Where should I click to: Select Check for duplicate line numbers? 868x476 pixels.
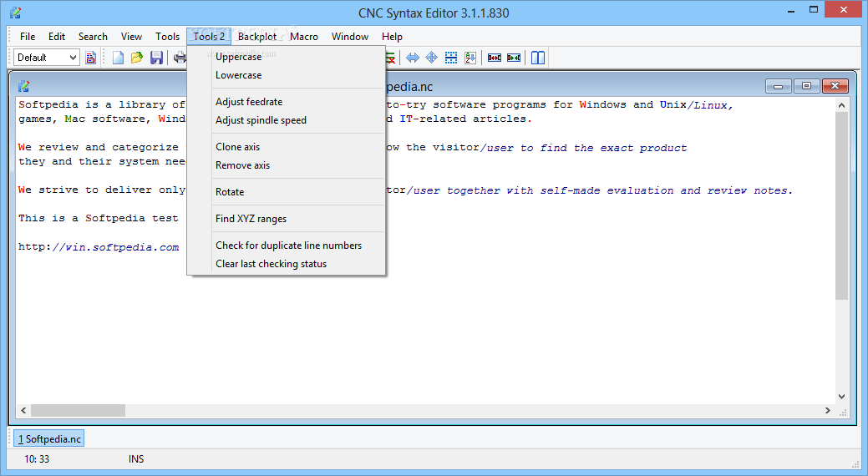[x=287, y=246]
